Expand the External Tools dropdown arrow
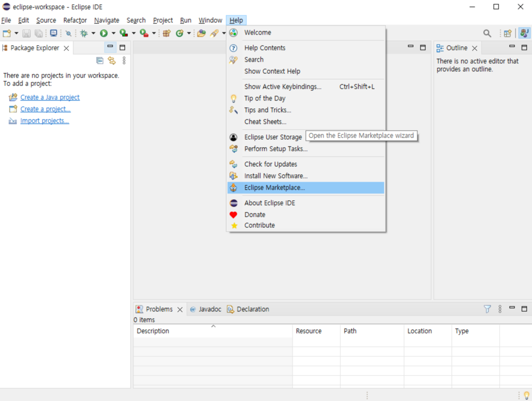532x401 pixels. coord(153,33)
